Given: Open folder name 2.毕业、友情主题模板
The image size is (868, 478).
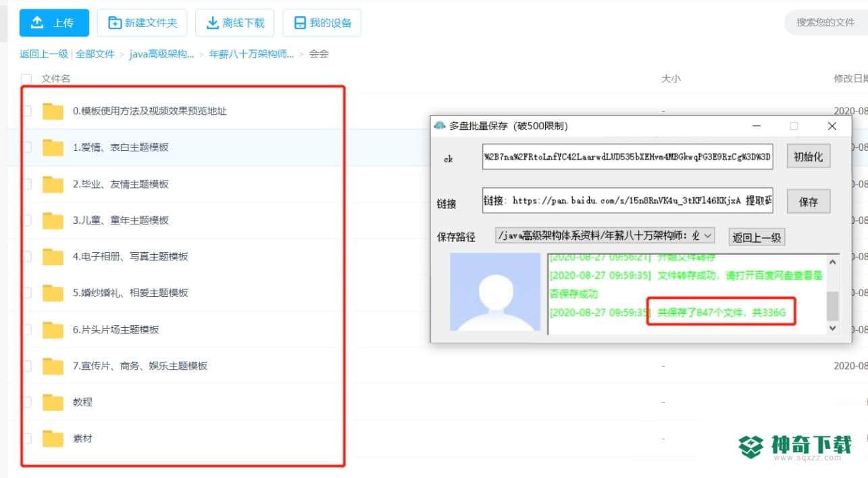Looking at the screenshot, I should (x=121, y=184).
